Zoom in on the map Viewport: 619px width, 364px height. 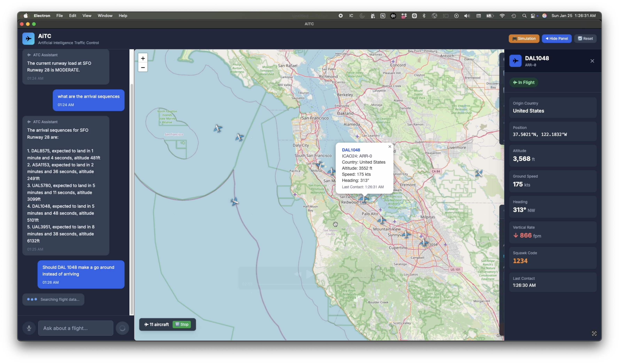coord(143,58)
